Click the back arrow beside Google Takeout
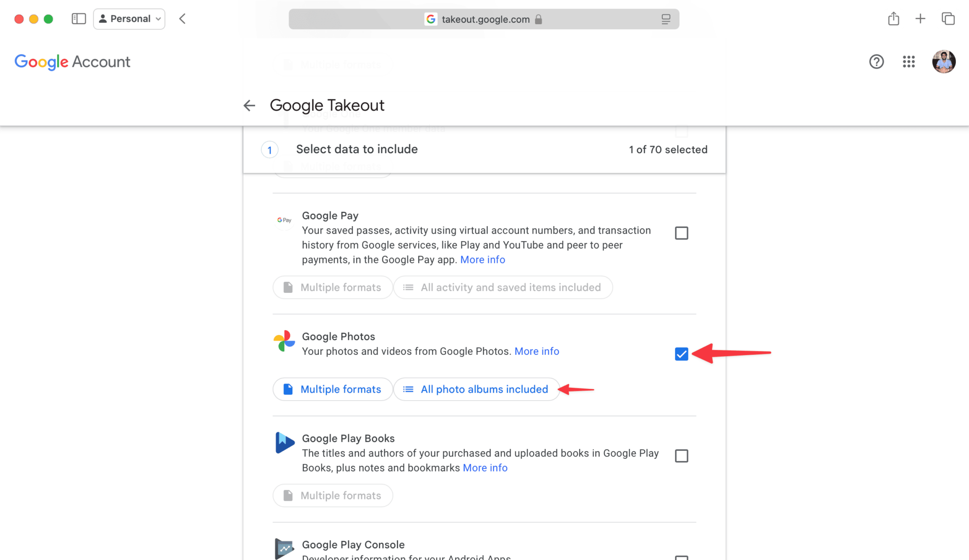This screenshot has height=560, width=969. coord(249,105)
